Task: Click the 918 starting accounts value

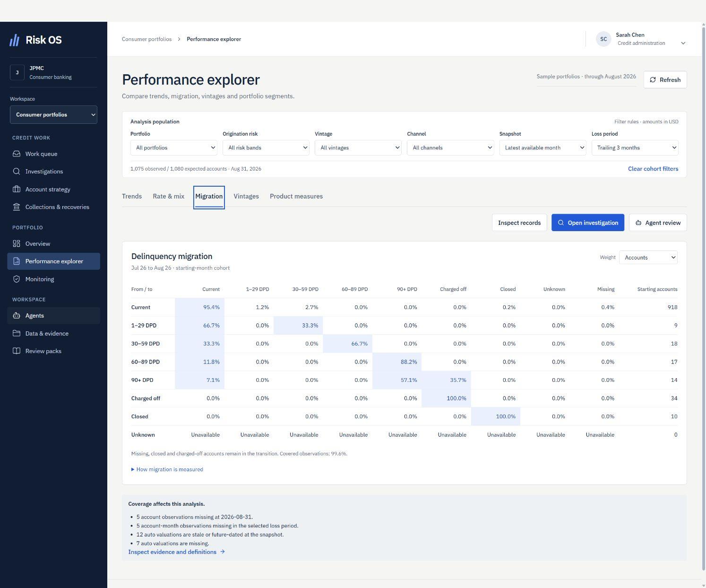Action: click(x=672, y=307)
